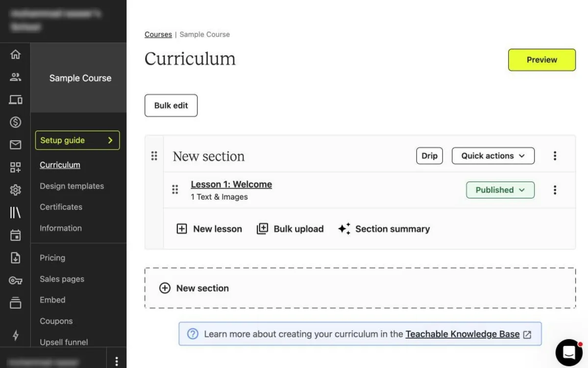The width and height of the screenshot is (588, 368).
Task: Open the Lesson 1: Welcome link
Action: pyautogui.click(x=231, y=184)
